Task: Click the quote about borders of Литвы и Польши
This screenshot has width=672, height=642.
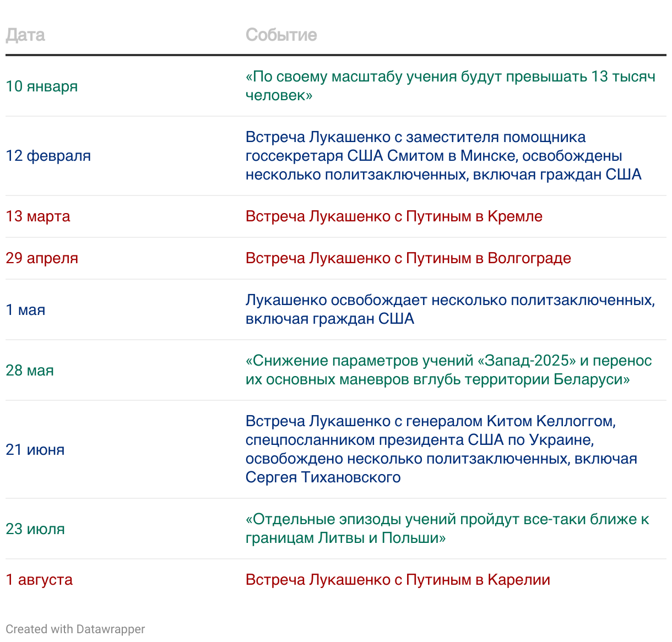Action: (447, 529)
